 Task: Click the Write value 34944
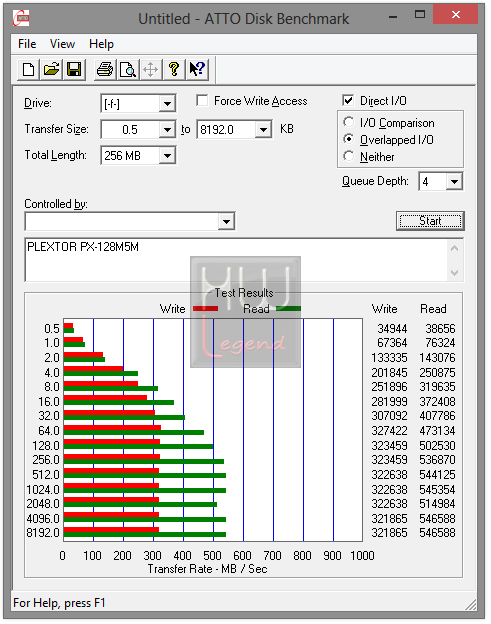(392, 329)
